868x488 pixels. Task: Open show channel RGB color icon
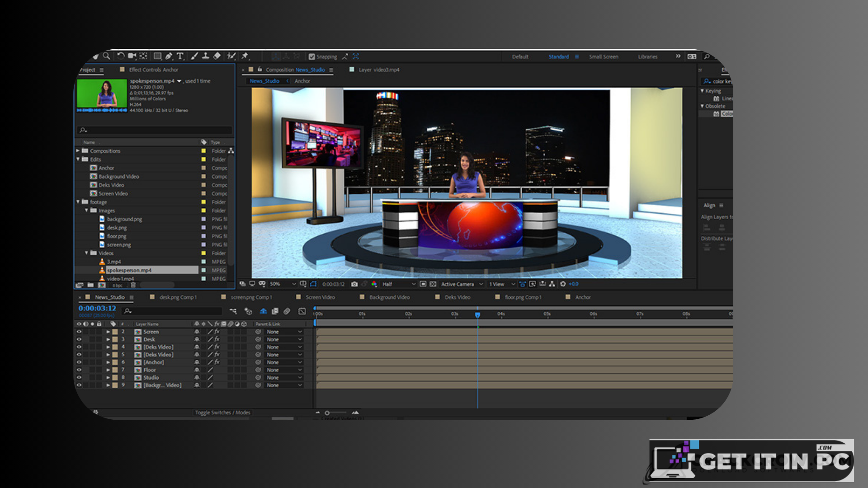374,284
